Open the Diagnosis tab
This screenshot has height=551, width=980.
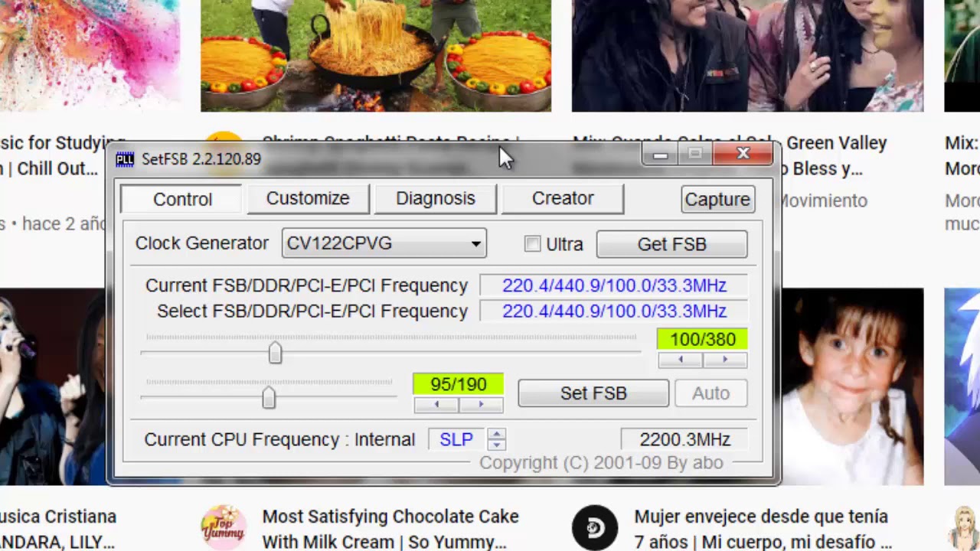(x=436, y=198)
